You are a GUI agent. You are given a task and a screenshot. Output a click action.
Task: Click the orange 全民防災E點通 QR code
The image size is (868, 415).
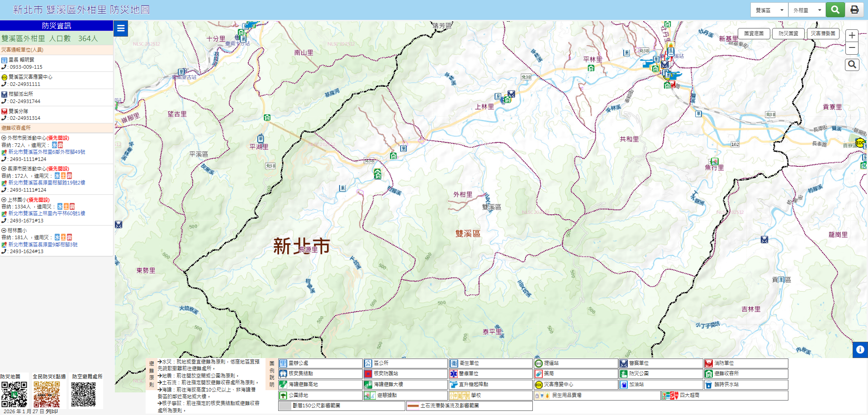[x=47, y=395]
